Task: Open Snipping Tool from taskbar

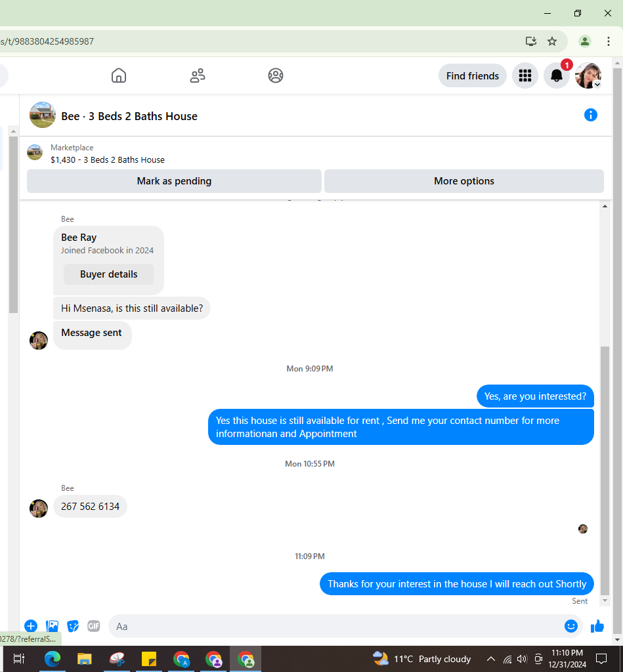Action: (x=117, y=659)
